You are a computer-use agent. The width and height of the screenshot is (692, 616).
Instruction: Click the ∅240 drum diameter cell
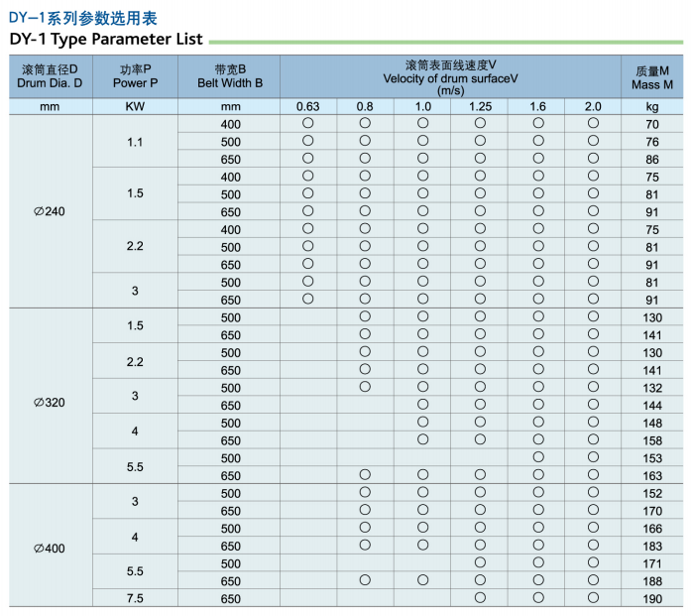point(51,211)
